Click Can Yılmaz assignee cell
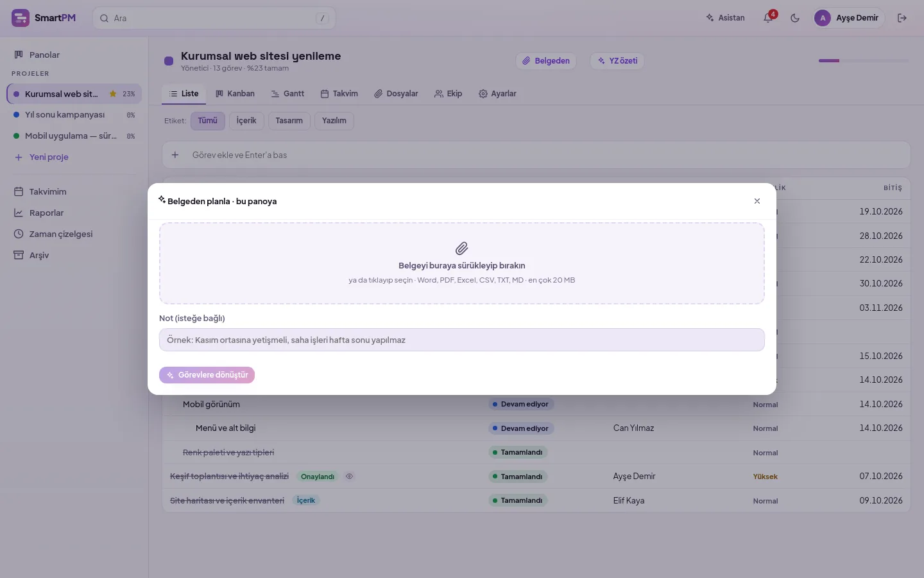Image resolution: width=924 pixels, height=578 pixels. (634, 428)
